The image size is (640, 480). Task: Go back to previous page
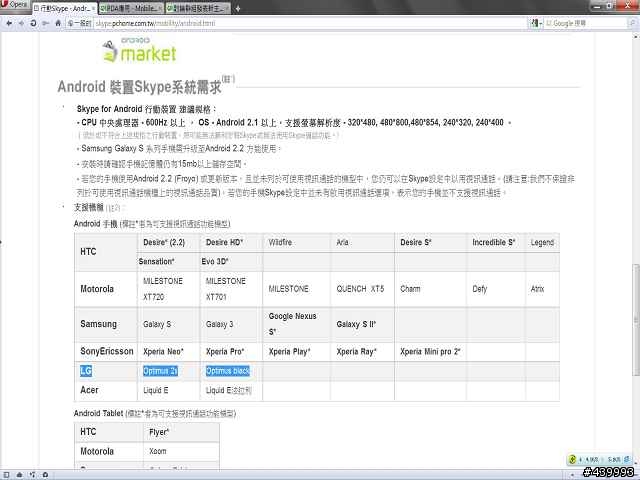[9, 23]
